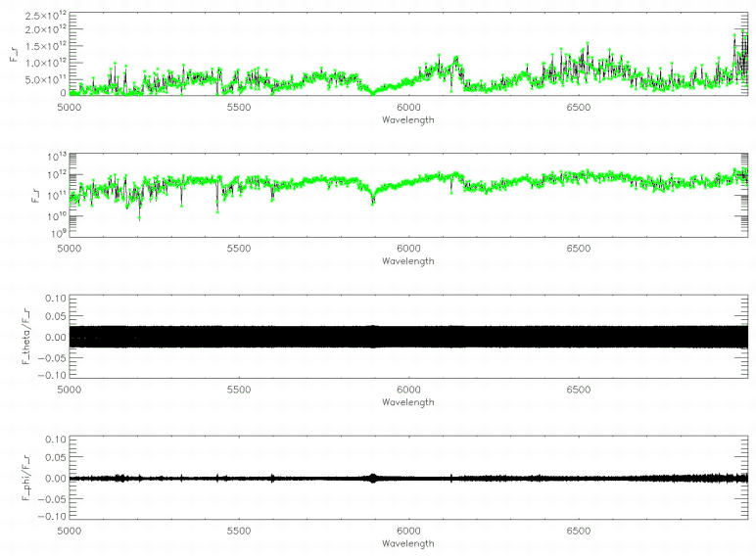Click the Wavelength label under the top plot

point(408,119)
